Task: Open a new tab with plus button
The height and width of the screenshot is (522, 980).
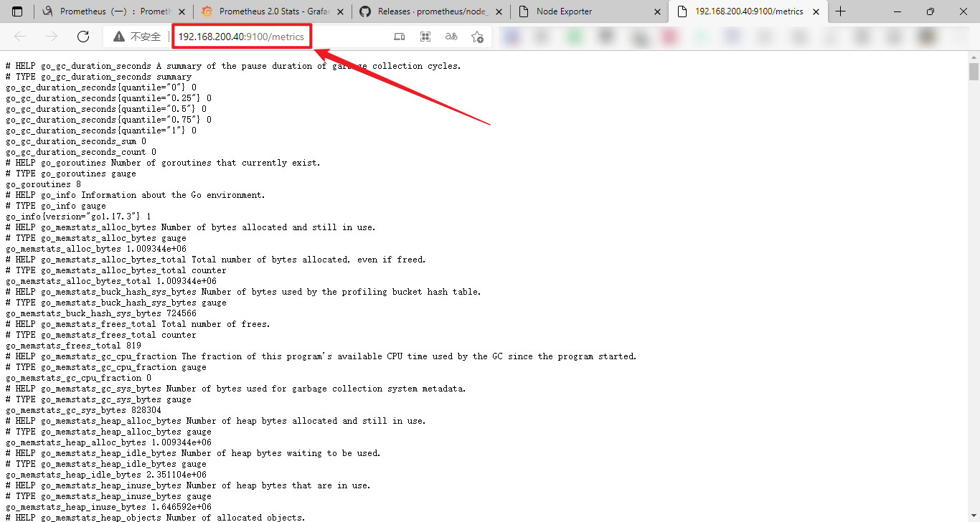Action: coord(841,11)
